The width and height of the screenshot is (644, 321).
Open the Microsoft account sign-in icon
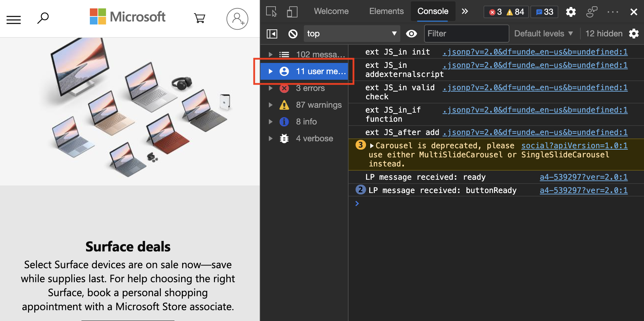(237, 19)
